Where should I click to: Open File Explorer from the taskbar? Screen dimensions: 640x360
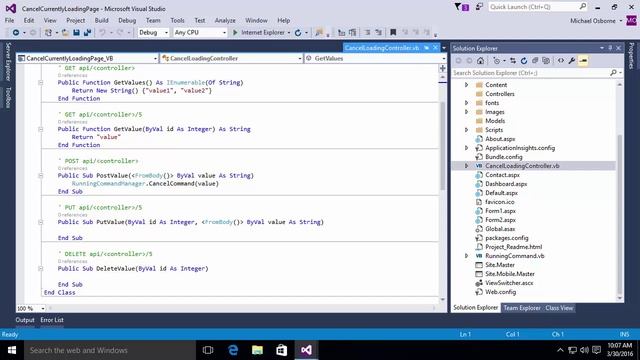click(258, 350)
